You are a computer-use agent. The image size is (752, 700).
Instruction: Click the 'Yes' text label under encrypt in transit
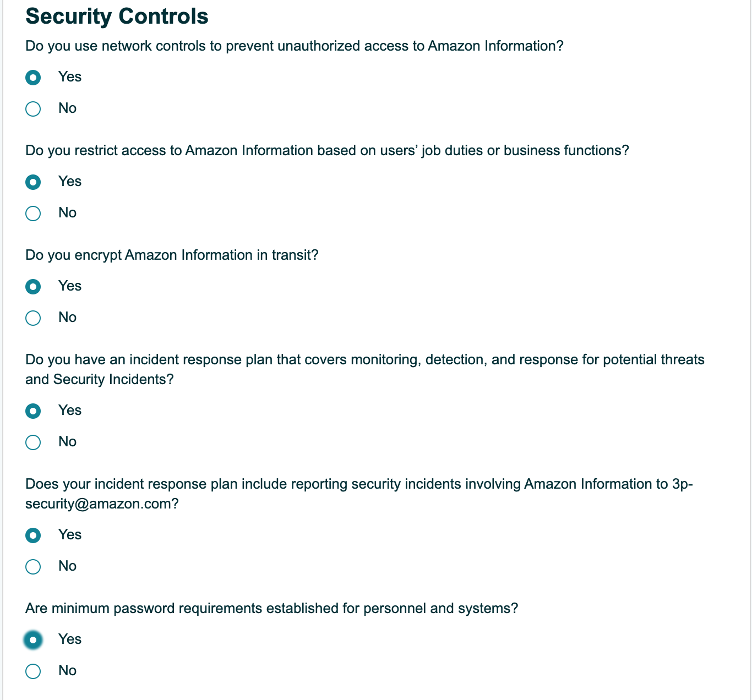(70, 286)
